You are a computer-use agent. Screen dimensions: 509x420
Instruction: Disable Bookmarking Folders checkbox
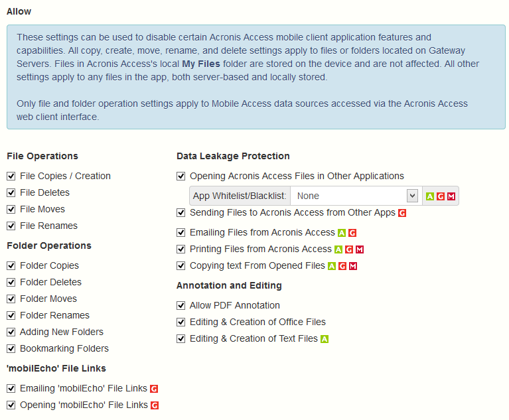coord(11,348)
